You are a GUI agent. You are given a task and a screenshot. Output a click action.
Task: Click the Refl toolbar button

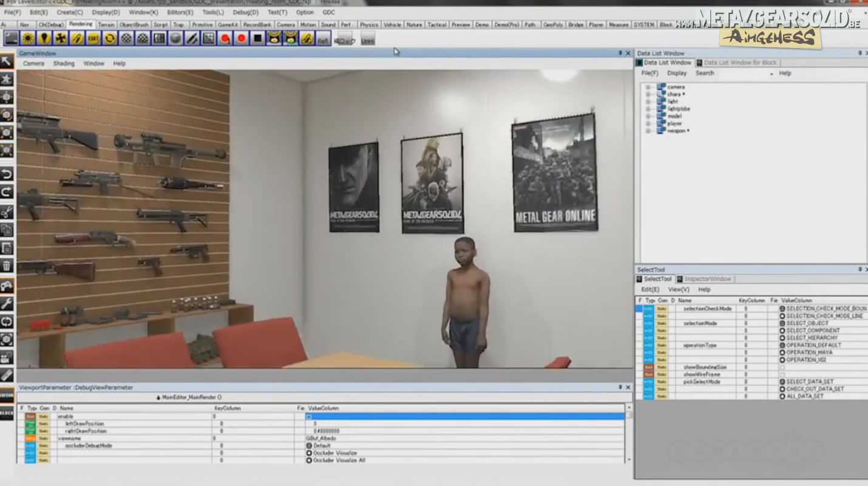click(x=324, y=39)
